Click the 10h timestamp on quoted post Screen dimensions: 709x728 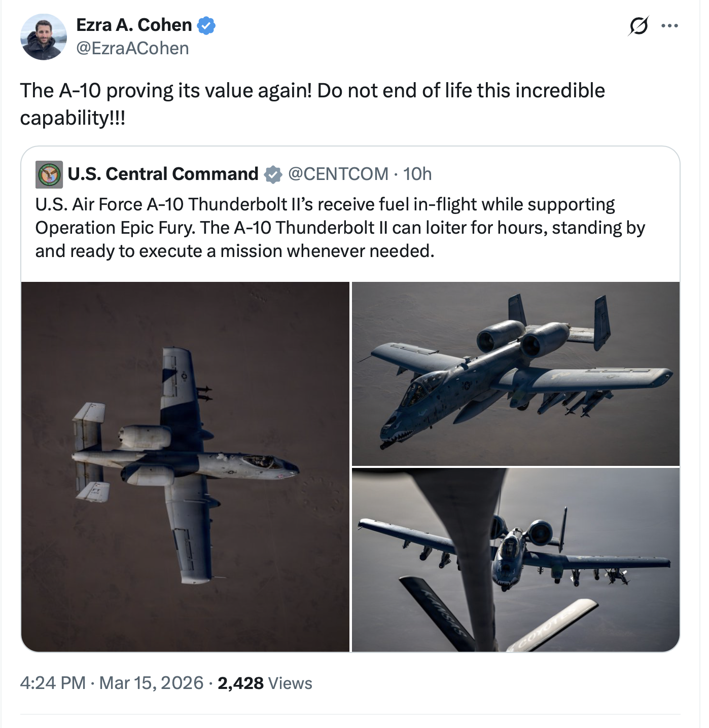417,174
